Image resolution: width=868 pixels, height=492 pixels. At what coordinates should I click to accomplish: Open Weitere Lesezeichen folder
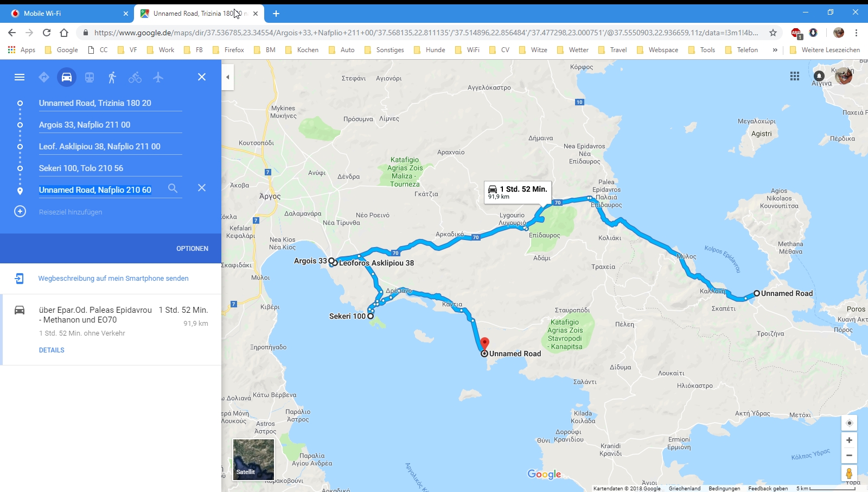pos(825,50)
